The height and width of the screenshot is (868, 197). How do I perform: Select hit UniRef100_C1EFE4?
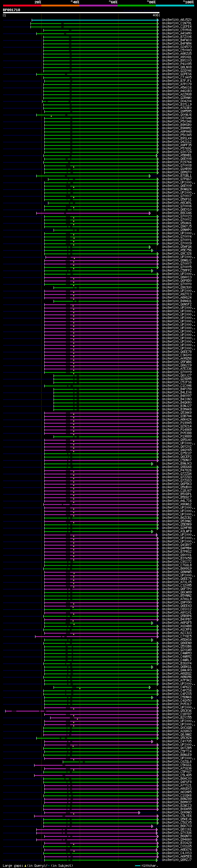coord(177,26)
